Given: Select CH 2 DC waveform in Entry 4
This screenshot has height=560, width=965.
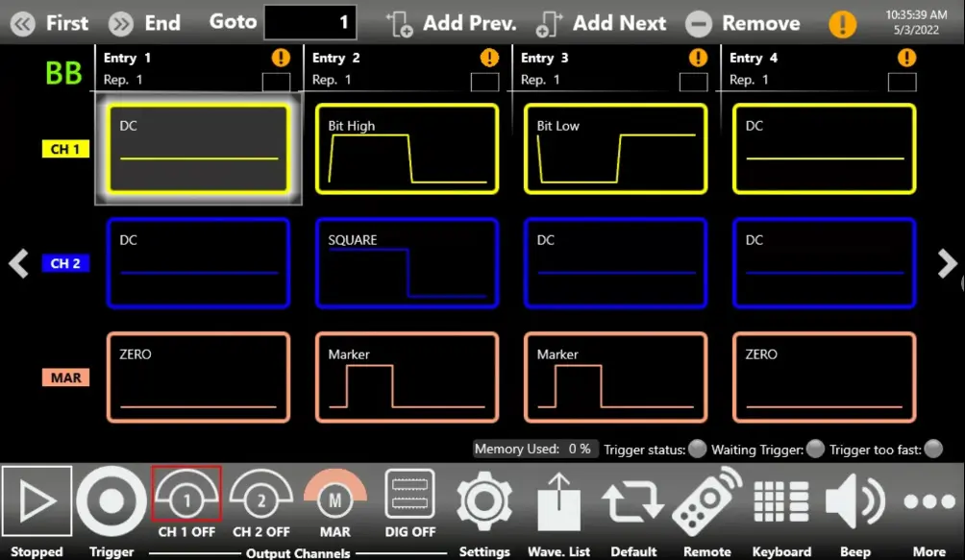Looking at the screenshot, I should click(x=824, y=263).
